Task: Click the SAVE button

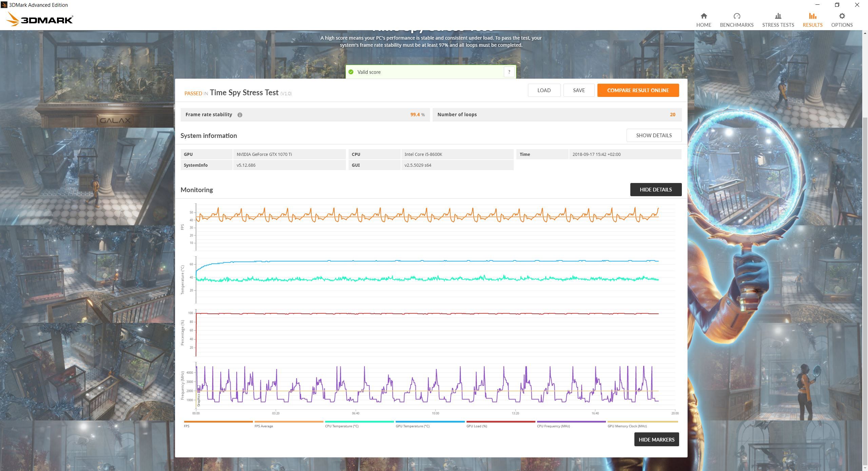Action: coord(579,90)
